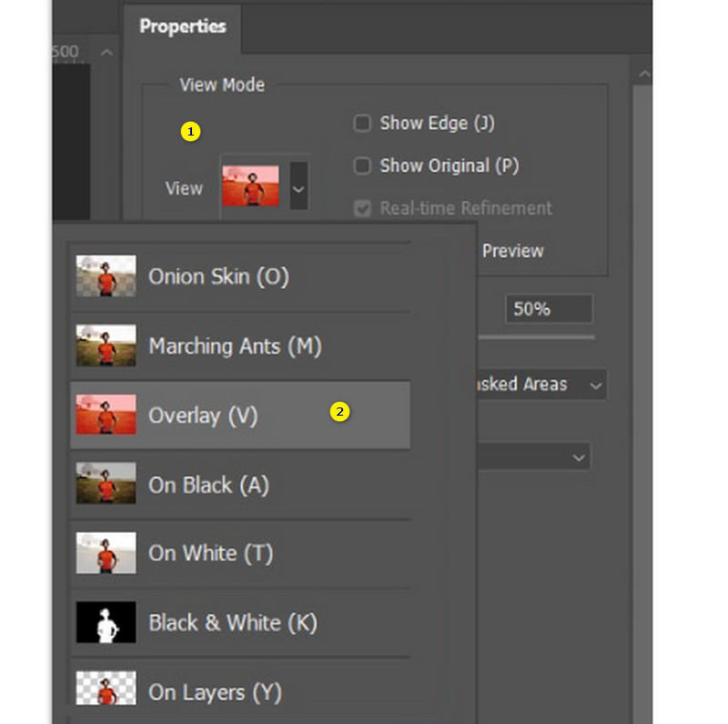Select the Properties tab
Screen dimensions: 728x724
coord(183,26)
